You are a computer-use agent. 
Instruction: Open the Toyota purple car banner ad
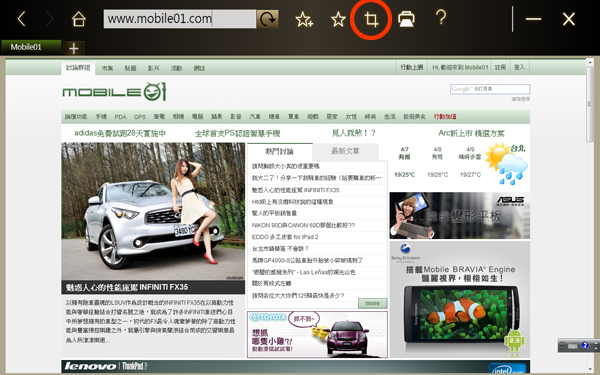pyautogui.click(x=317, y=334)
